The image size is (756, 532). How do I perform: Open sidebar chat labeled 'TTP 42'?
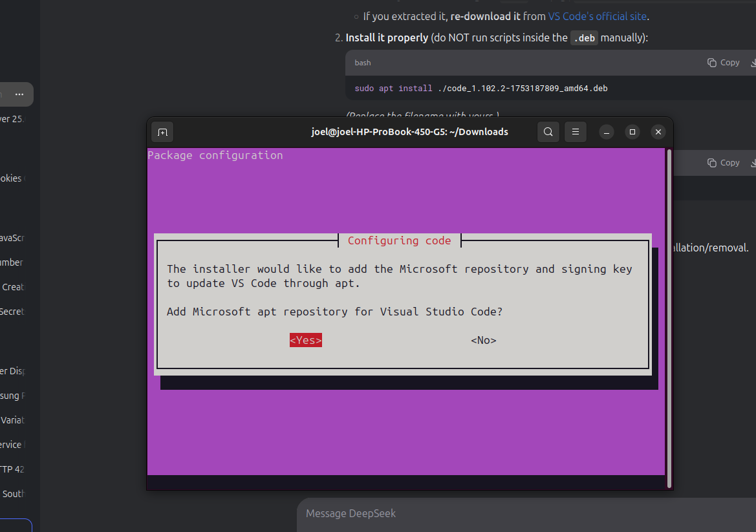[12, 469]
